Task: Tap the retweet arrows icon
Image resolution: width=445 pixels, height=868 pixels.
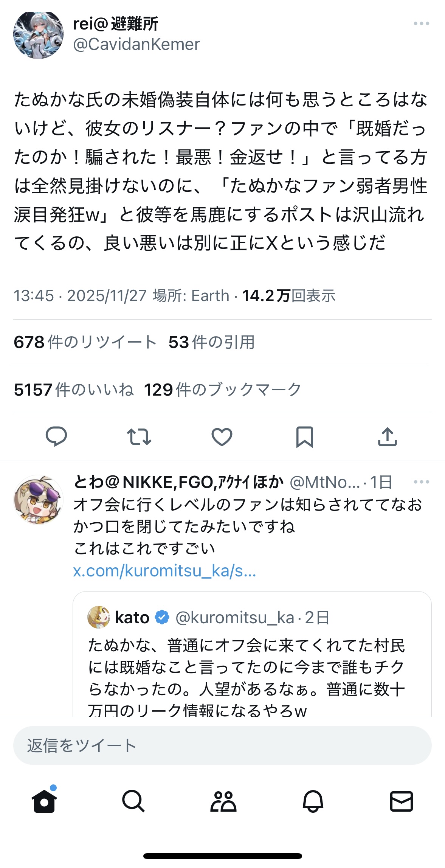Action: 139,436
